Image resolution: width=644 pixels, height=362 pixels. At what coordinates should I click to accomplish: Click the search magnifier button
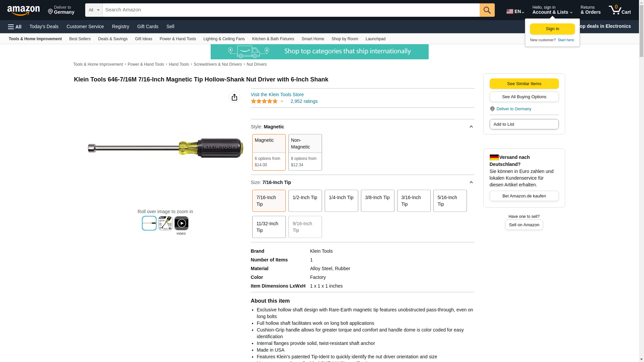point(487,10)
